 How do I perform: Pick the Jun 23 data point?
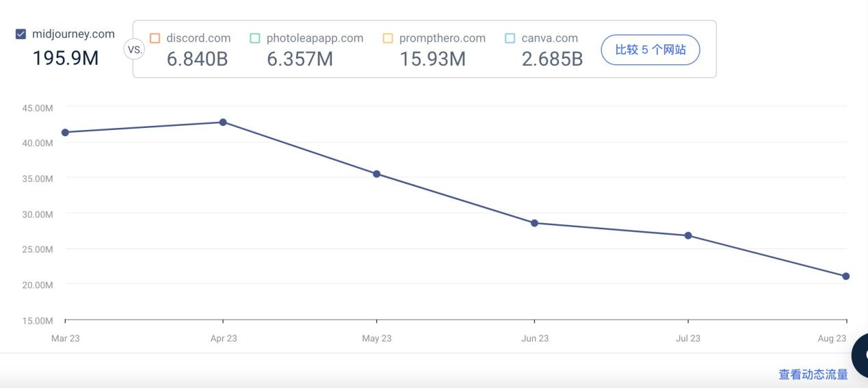point(534,223)
